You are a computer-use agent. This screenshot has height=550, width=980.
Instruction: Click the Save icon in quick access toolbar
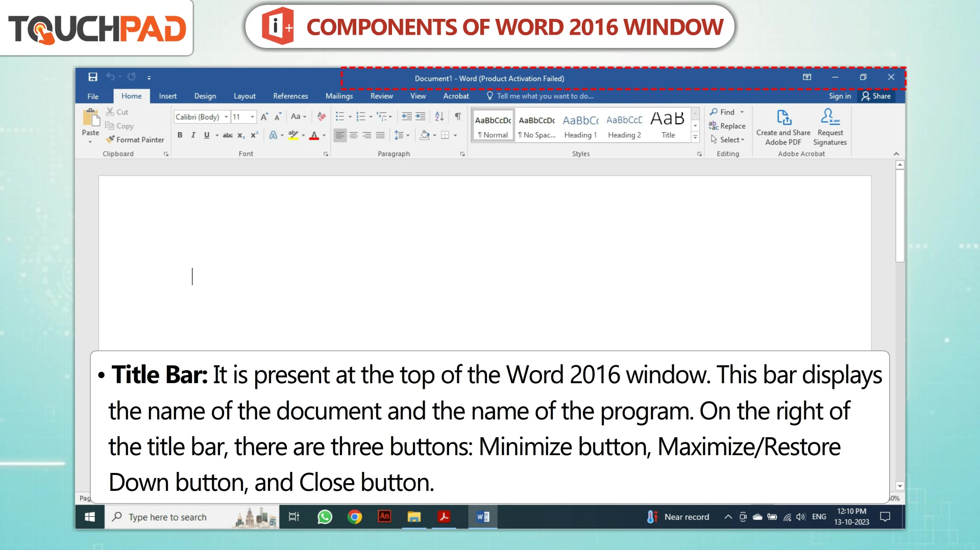pyautogui.click(x=92, y=77)
